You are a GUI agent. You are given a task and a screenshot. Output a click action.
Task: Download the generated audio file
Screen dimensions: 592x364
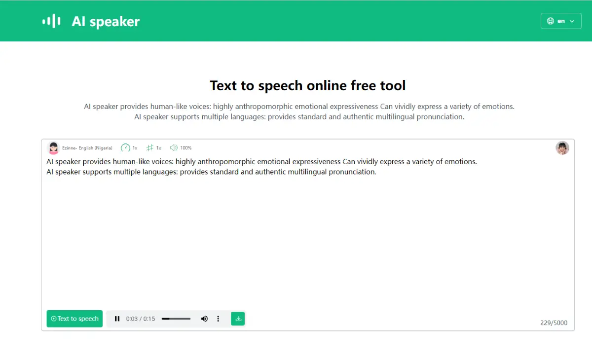pyautogui.click(x=238, y=319)
